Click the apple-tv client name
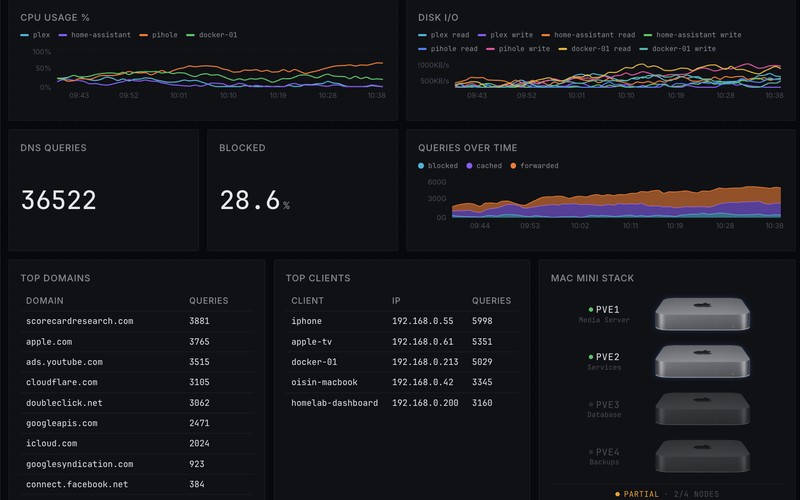 312,341
